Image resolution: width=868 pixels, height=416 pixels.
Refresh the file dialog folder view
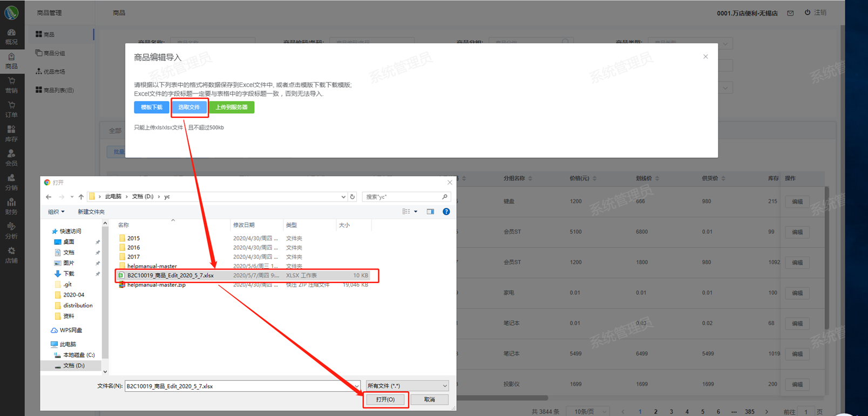point(352,197)
